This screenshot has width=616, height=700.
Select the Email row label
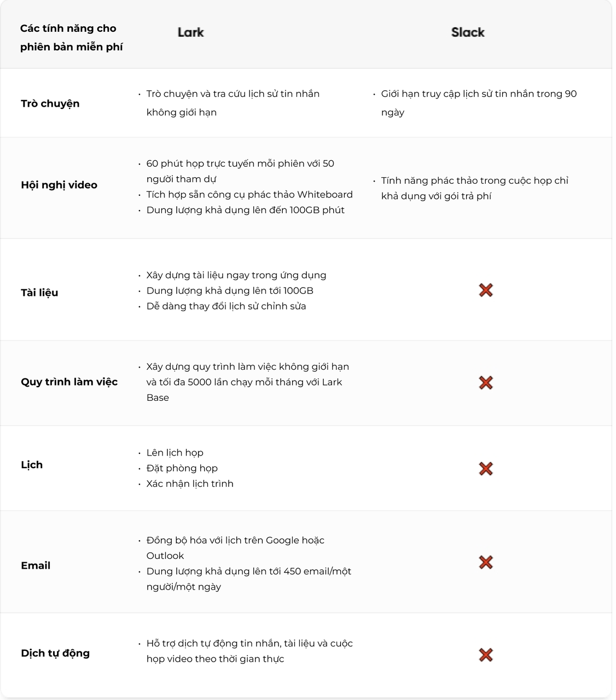point(36,565)
